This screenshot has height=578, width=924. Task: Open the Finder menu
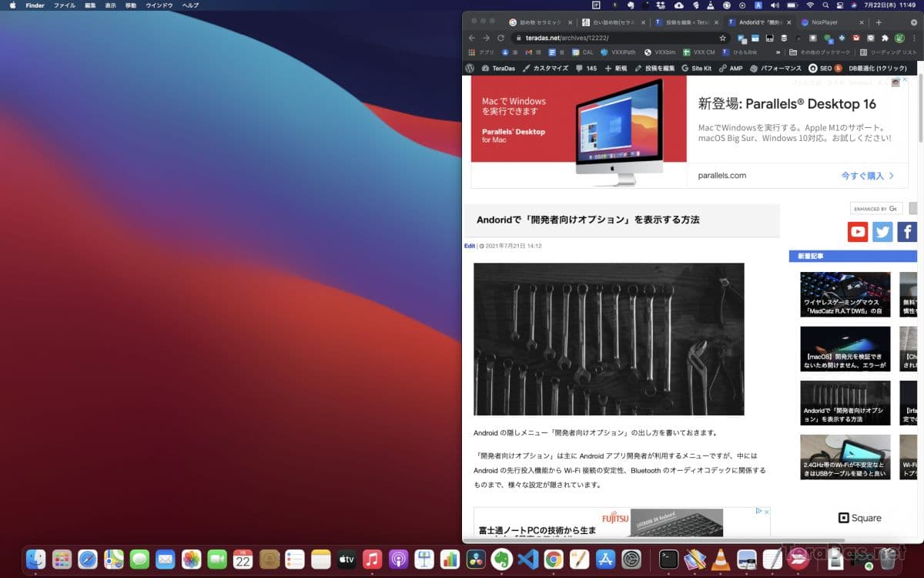(x=35, y=5)
